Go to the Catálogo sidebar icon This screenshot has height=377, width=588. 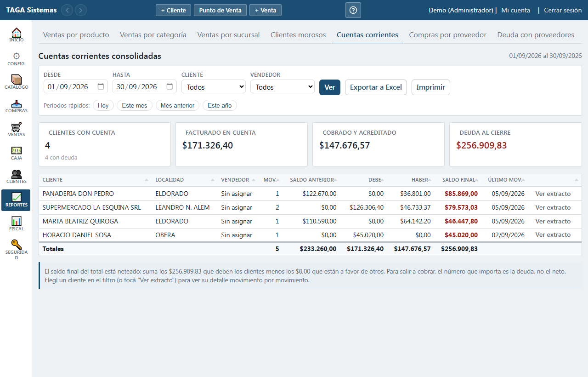tap(16, 82)
